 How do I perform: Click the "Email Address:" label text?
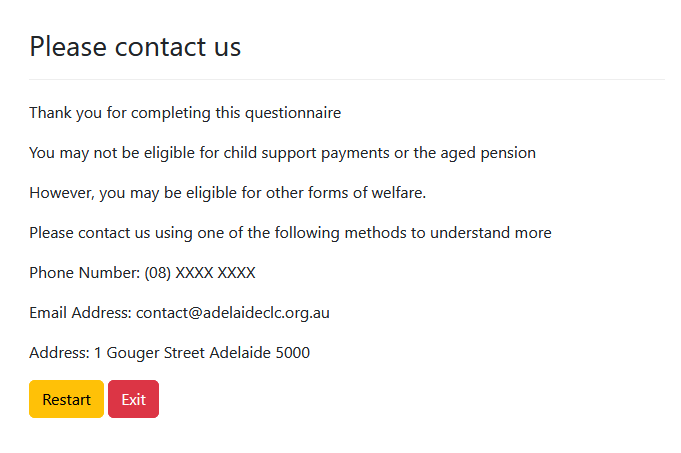click(80, 313)
